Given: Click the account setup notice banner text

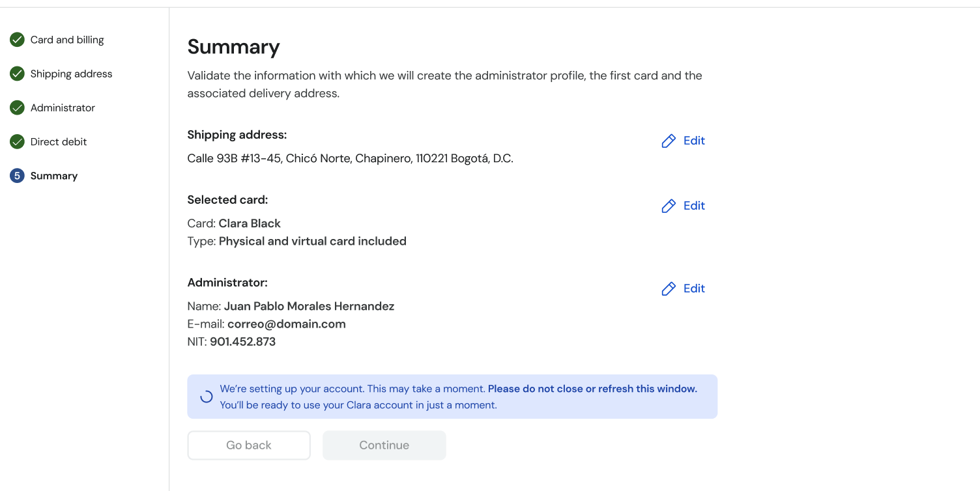Looking at the screenshot, I should [x=458, y=397].
